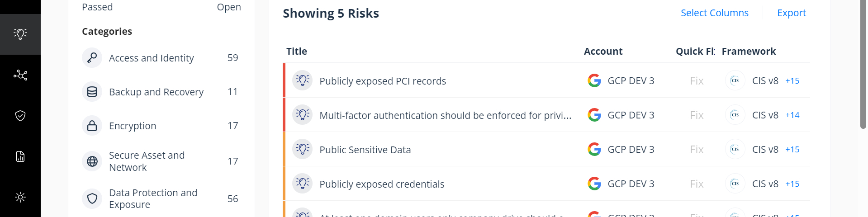Screen dimensions: 868x217
Task: Expand the +15 frameworks on PCI records row
Action: [792, 81]
